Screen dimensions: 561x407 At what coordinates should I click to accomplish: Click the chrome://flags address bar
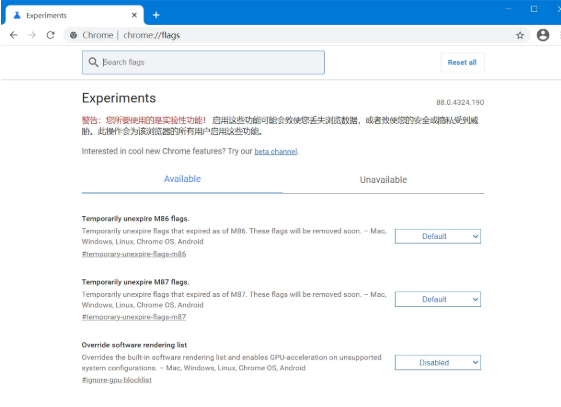[297, 35]
